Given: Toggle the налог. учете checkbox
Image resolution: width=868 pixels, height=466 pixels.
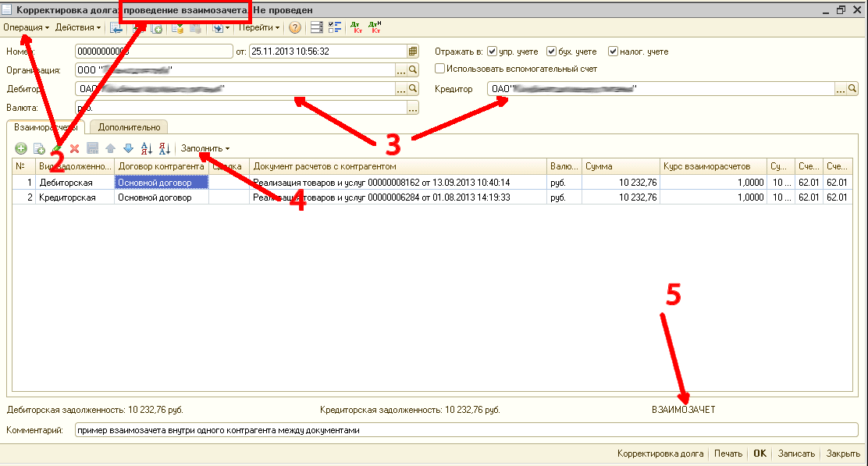Looking at the screenshot, I should tap(613, 52).
